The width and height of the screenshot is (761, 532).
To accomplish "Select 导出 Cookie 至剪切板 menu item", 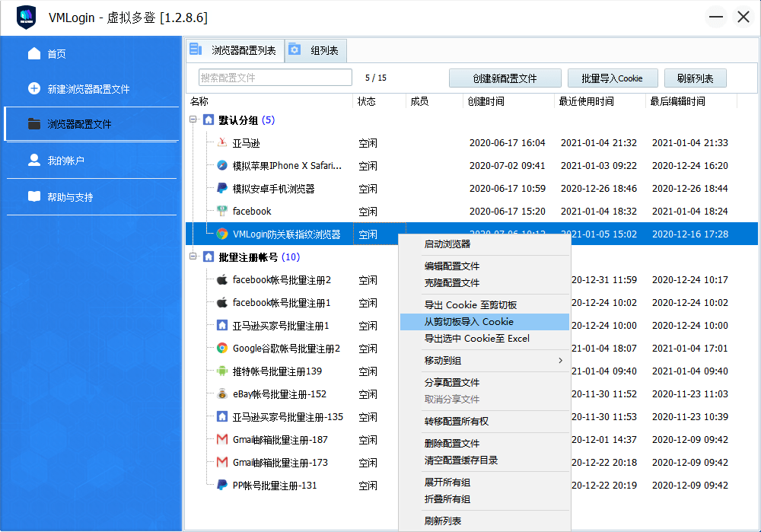I will pos(484,305).
